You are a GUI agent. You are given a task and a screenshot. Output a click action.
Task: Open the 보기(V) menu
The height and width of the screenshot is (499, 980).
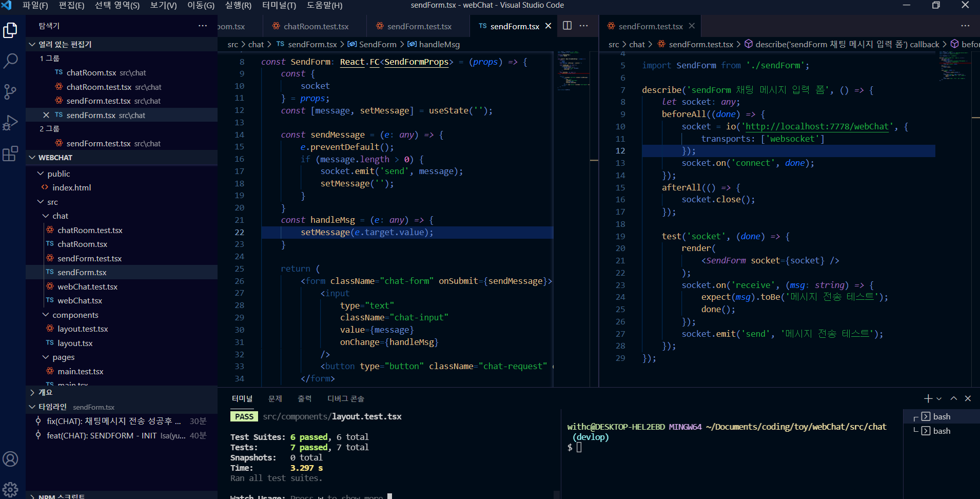click(163, 5)
